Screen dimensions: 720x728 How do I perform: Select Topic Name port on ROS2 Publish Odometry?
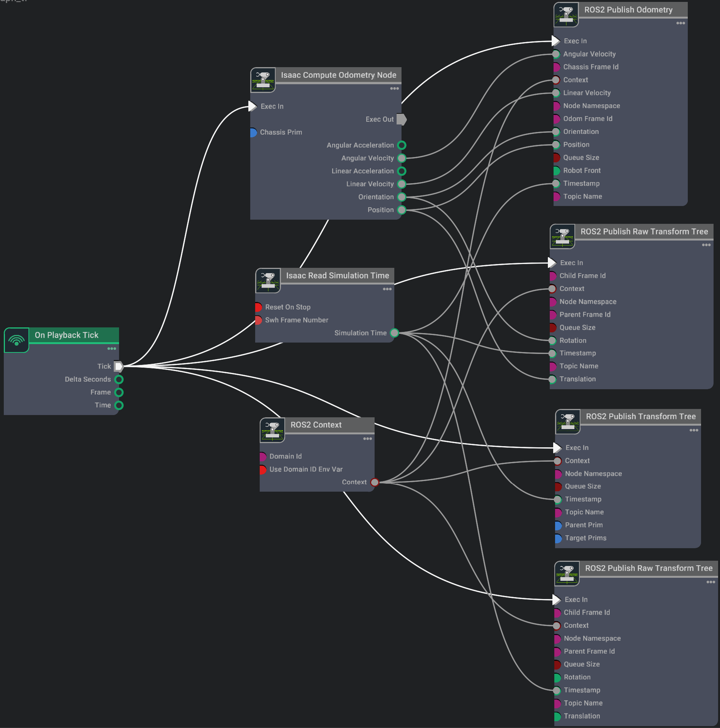556,197
